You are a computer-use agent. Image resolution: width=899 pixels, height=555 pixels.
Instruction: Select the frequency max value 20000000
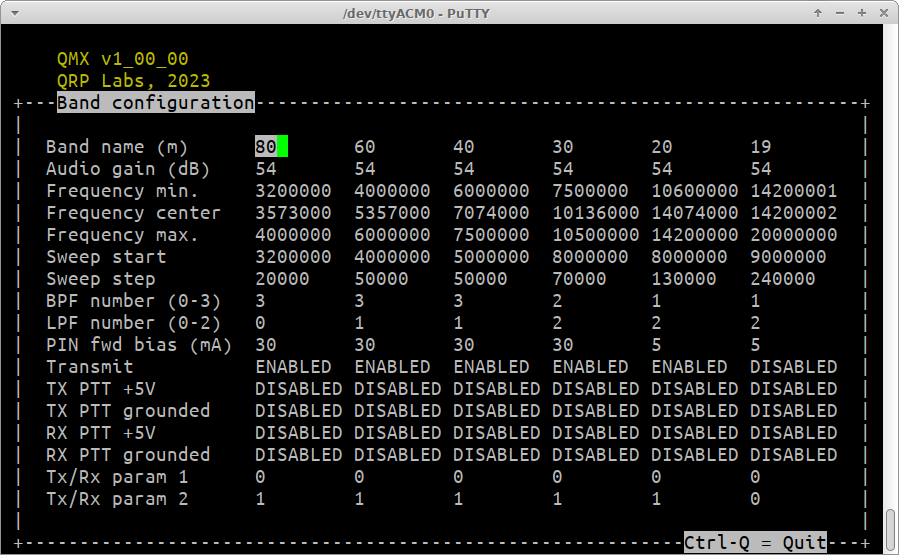point(793,235)
